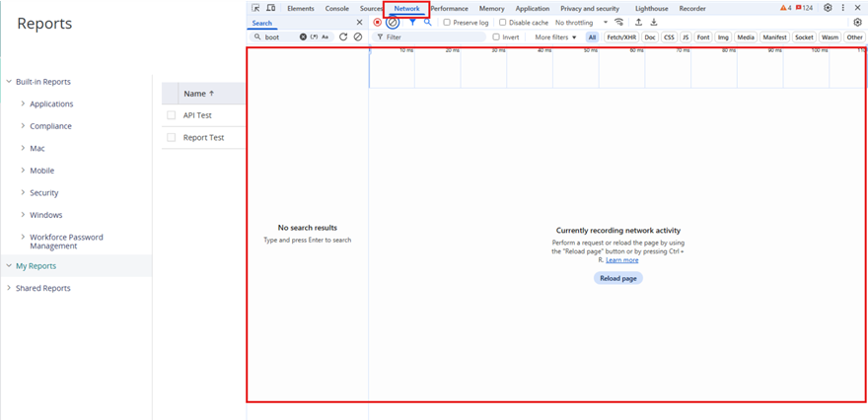Select the API Test report checkbox
Viewport: 868px width, 420px height.
(171, 115)
